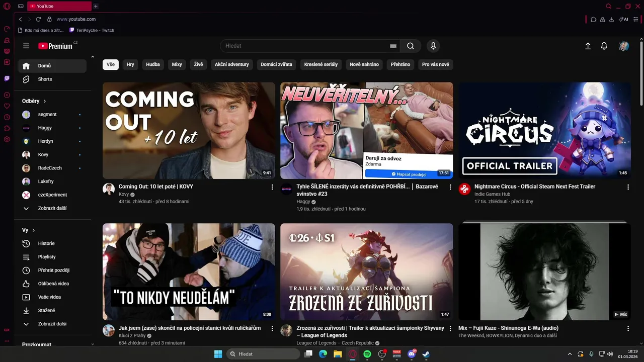Viewport: 644px width, 362px height.
Task: Open the TeriPsyche - Twitch bookmark
Action: 92,30
